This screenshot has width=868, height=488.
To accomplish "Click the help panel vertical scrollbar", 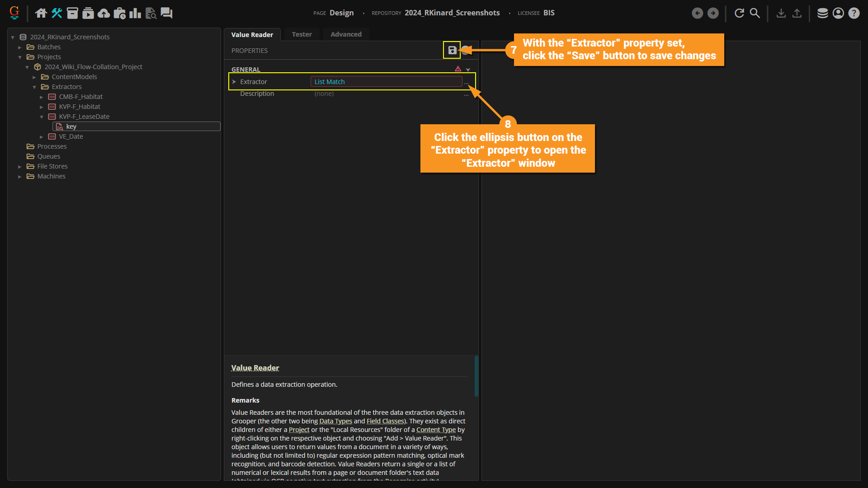I will point(476,376).
